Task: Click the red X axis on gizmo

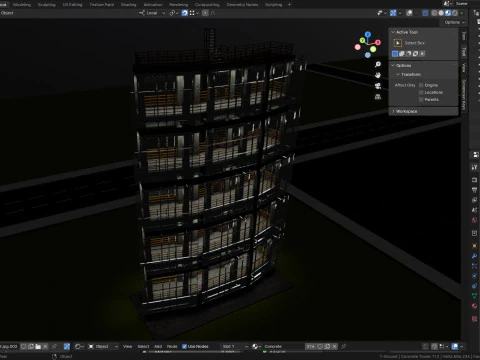Action: [378, 42]
